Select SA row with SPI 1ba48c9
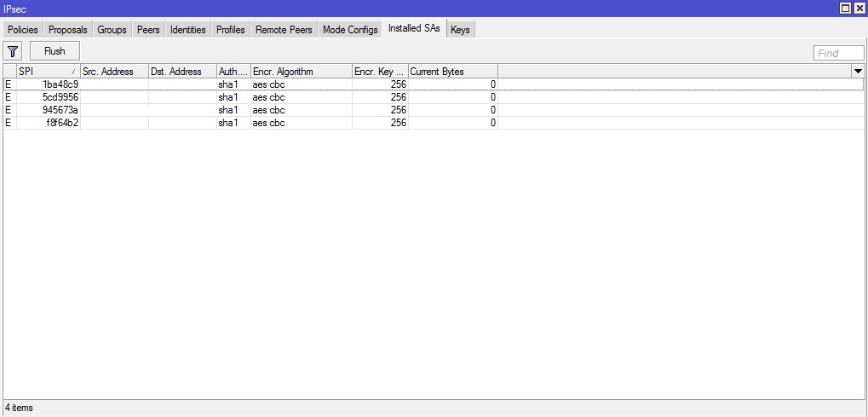The image size is (868, 417). tap(433, 84)
